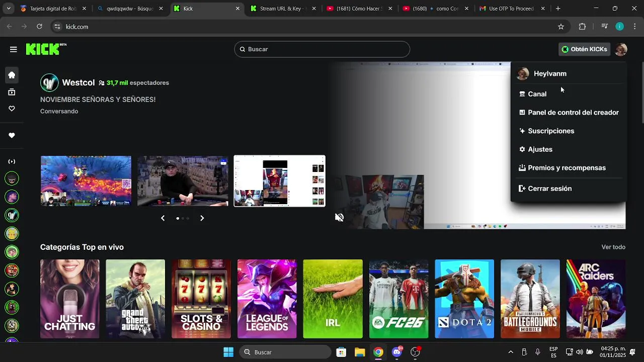
Task: Expand hidden system tray icons
Action: 511,352
